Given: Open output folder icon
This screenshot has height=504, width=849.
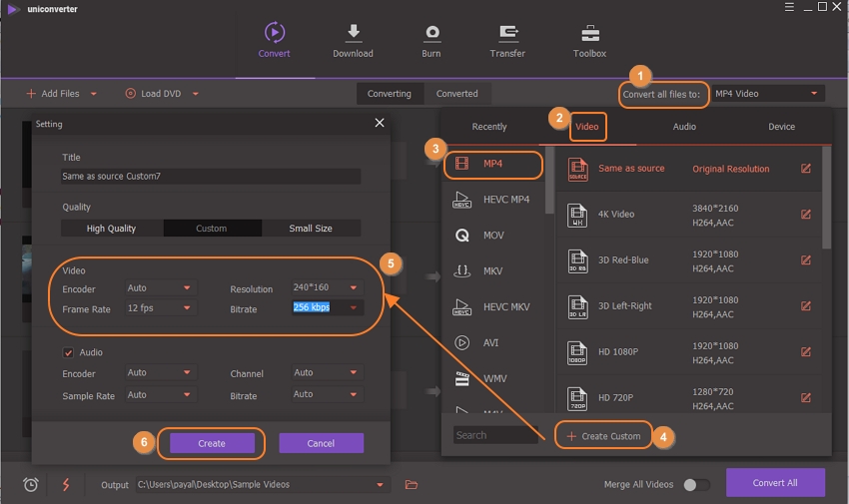Looking at the screenshot, I should point(412,484).
